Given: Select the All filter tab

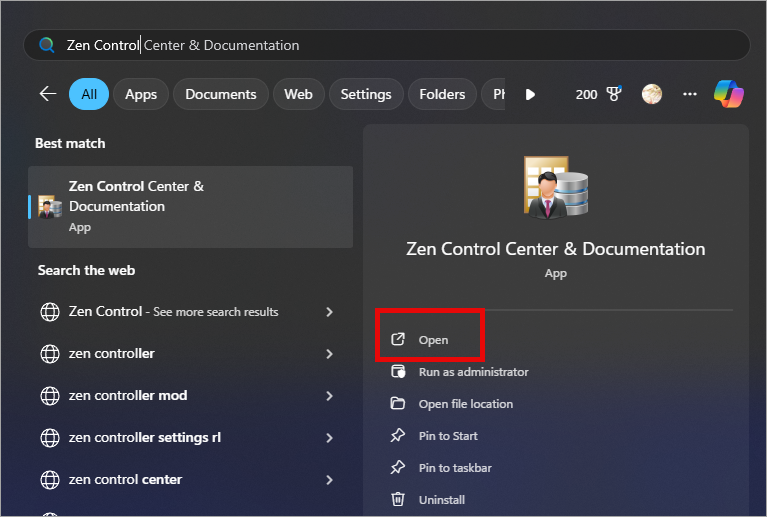Looking at the screenshot, I should [89, 94].
